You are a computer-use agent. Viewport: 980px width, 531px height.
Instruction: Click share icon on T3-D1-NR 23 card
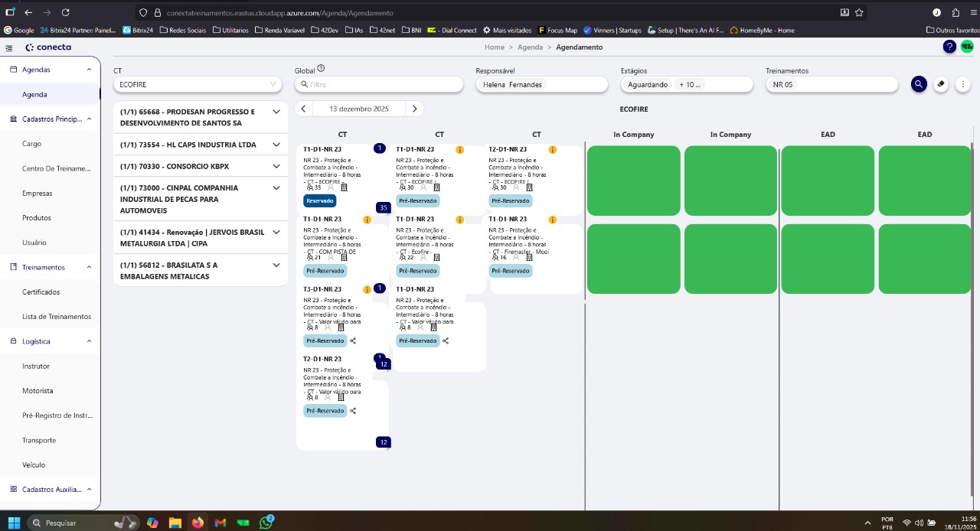tap(353, 341)
